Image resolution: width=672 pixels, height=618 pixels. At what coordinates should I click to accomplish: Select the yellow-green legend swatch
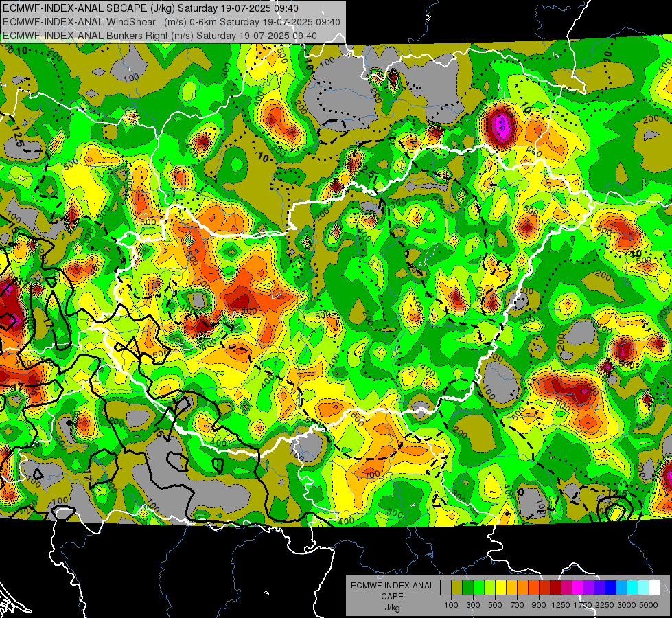click(x=490, y=587)
